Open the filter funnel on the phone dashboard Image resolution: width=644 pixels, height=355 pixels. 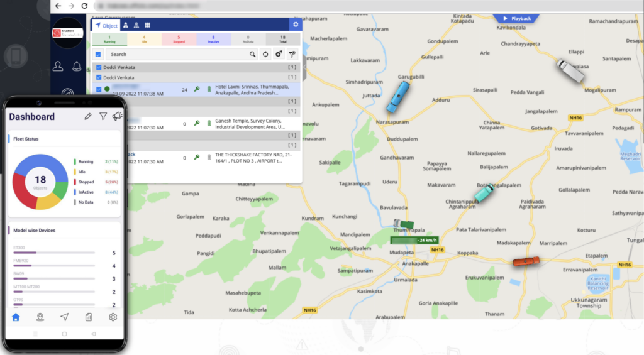tap(103, 116)
